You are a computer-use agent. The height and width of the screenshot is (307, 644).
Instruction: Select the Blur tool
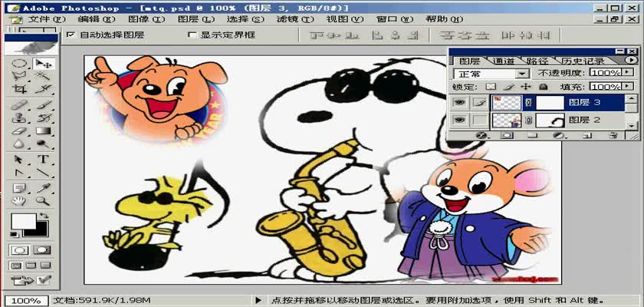point(19,144)
